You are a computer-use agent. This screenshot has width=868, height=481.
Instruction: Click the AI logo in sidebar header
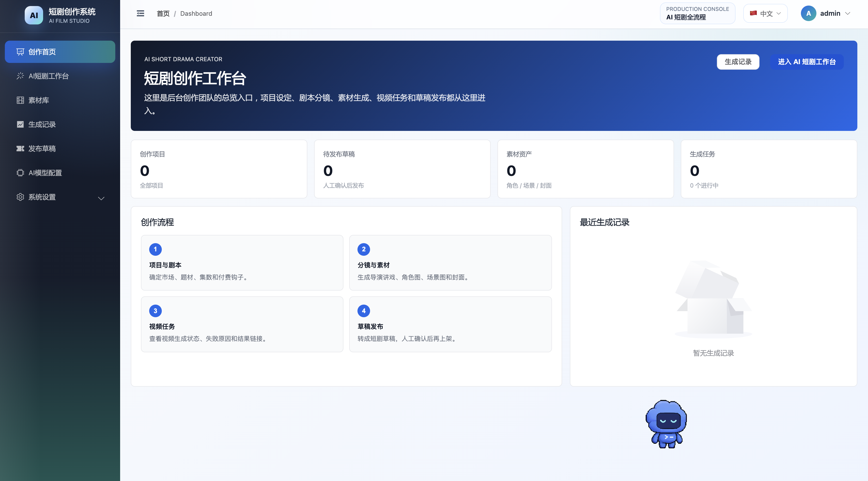(x=34, y=15)
